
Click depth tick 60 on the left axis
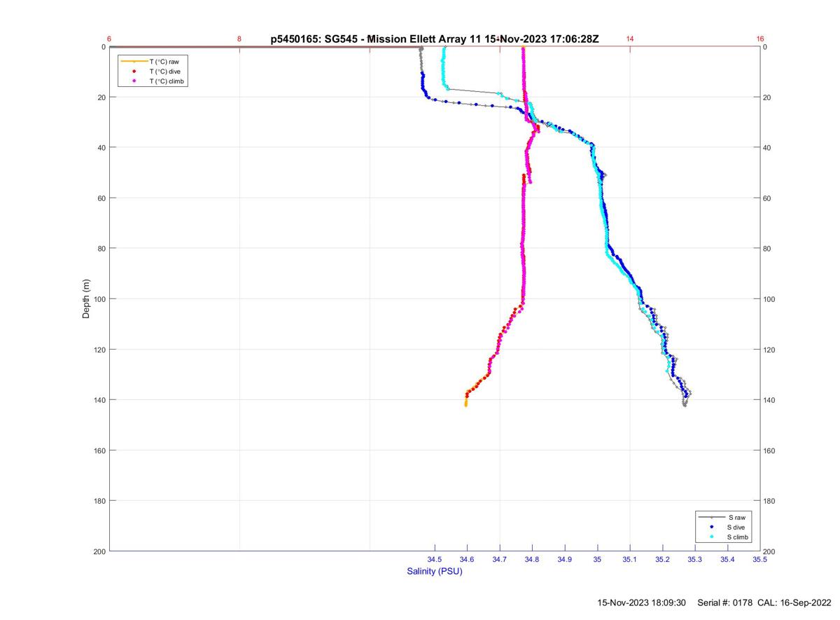click(101, 198)
